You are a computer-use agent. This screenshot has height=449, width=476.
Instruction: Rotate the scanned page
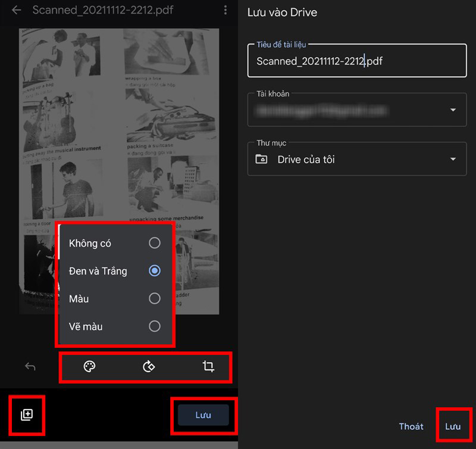click(149, 367)
